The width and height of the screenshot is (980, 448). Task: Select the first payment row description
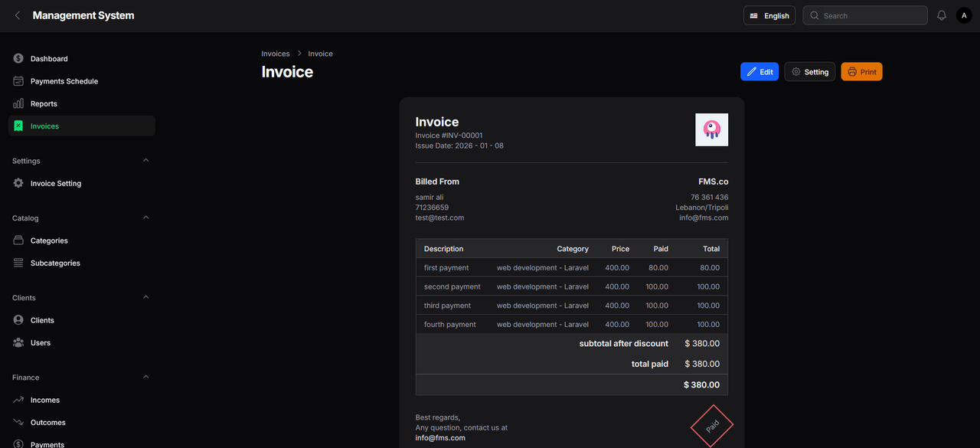[x=446, y=268]
